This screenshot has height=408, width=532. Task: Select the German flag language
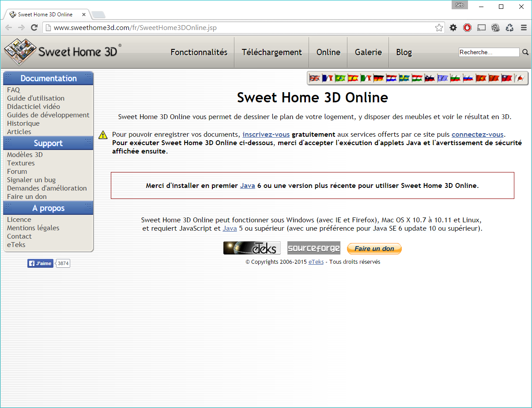378,78
